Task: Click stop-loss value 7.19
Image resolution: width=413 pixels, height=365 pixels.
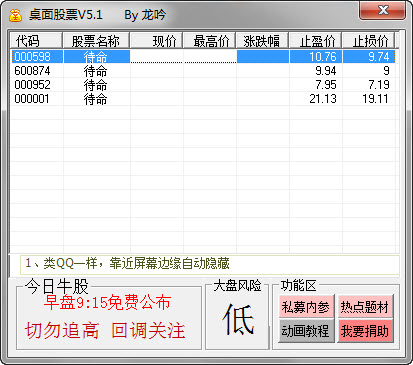Action: tap(379, 85)
